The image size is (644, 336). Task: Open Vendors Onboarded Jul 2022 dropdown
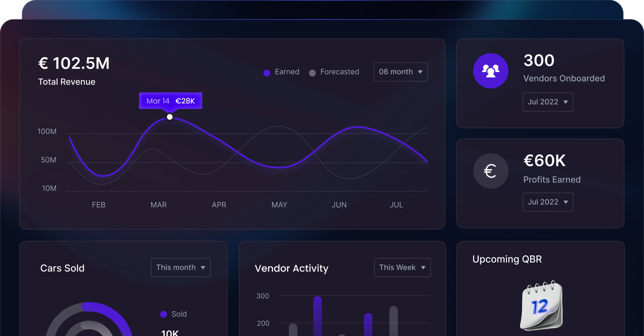pos(547,102)
